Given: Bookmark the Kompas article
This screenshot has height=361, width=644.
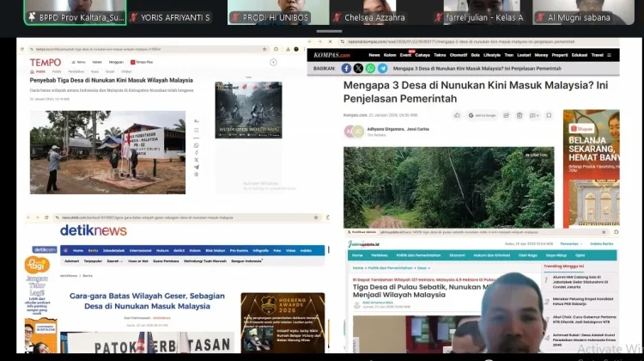Looking at the screenshot, I should click(x=549, y=115).
